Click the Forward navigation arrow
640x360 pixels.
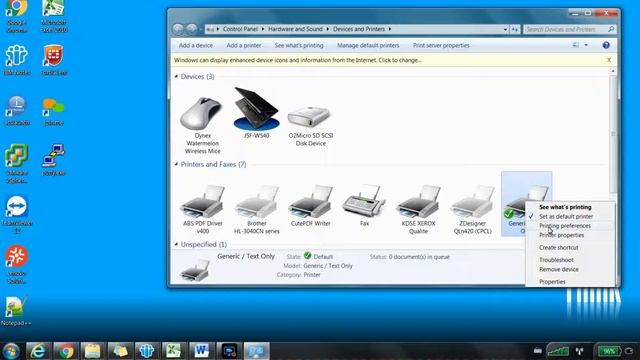pyautogui.click(x=192, y=29)
